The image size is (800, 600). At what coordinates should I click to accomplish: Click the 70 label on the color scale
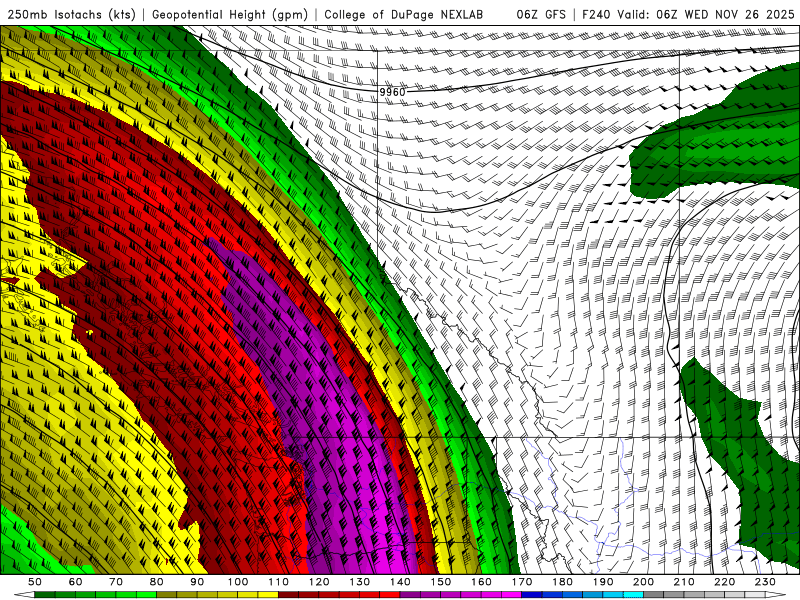116,582
